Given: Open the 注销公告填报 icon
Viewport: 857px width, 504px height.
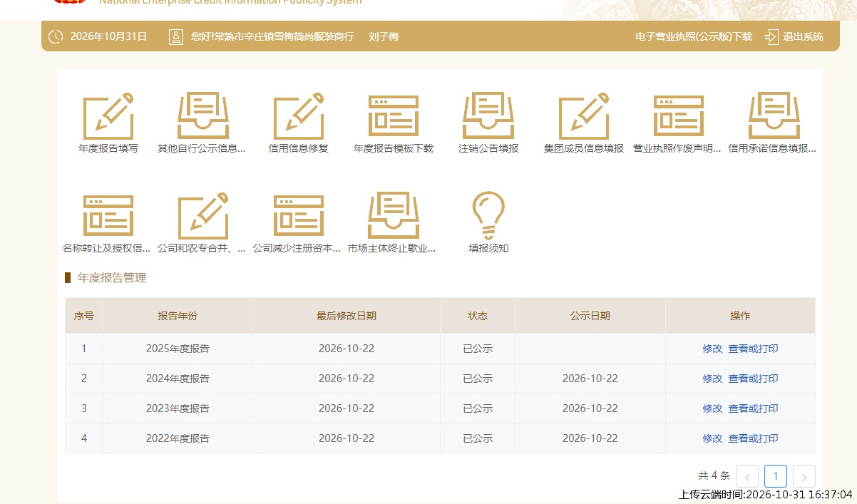Looking at the screenshot, I should (488, 115).
